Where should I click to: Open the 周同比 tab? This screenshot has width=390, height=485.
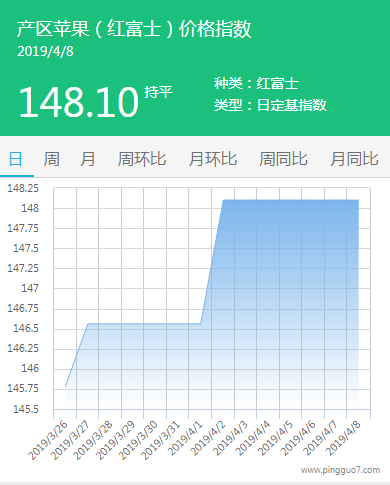coord(284,159)
